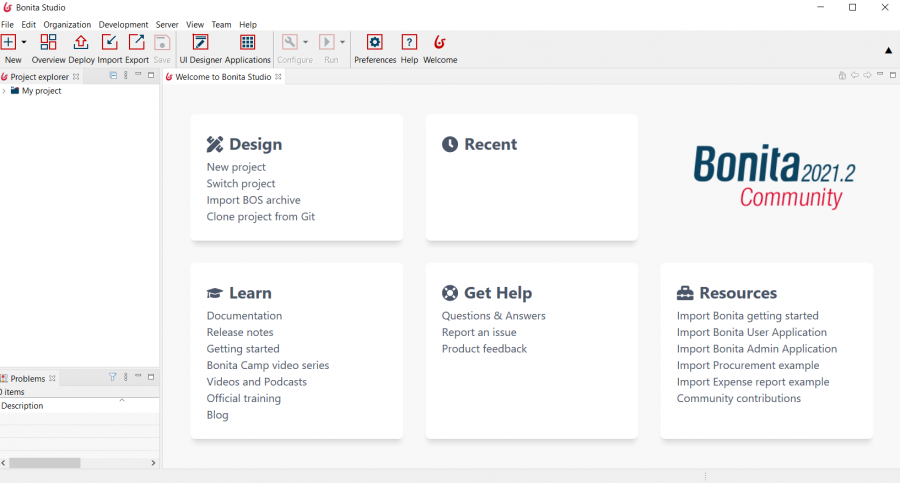Open Bonita Camp video series link

(x=268, y=365)
